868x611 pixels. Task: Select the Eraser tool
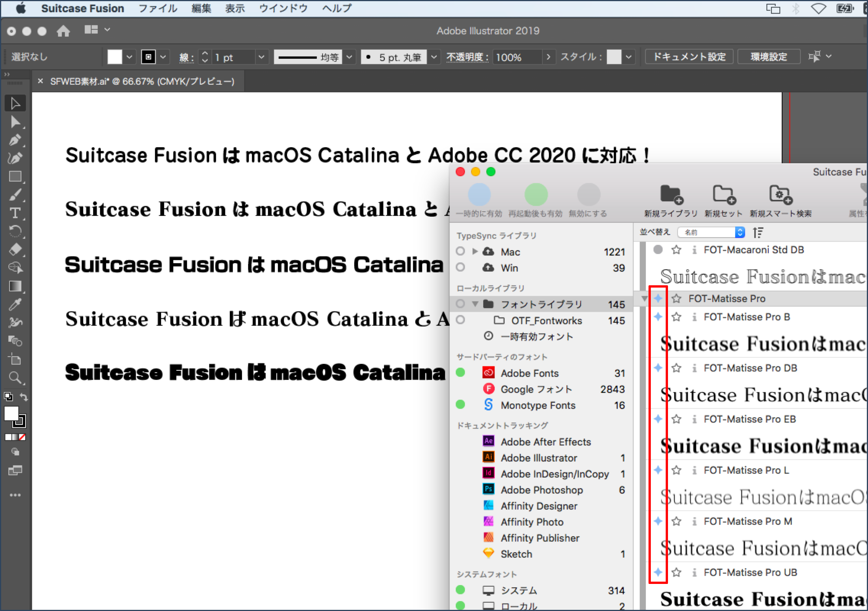tap(15, 249)
